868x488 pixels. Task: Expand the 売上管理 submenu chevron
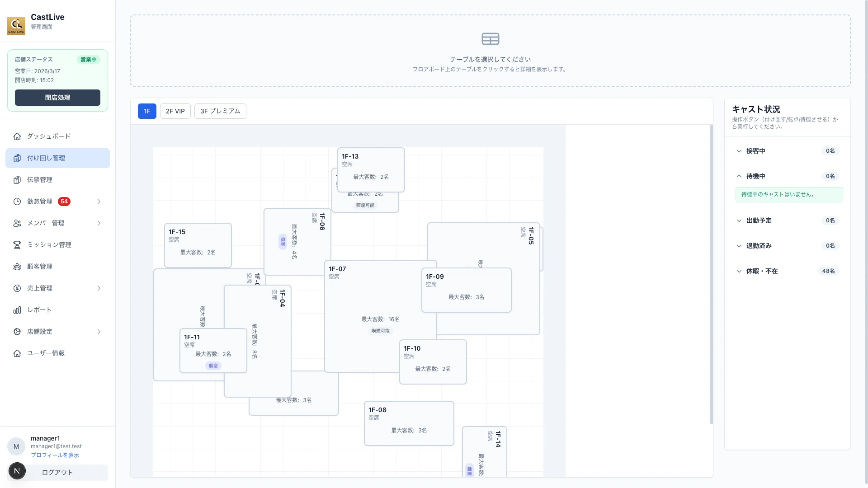[99, 288]
